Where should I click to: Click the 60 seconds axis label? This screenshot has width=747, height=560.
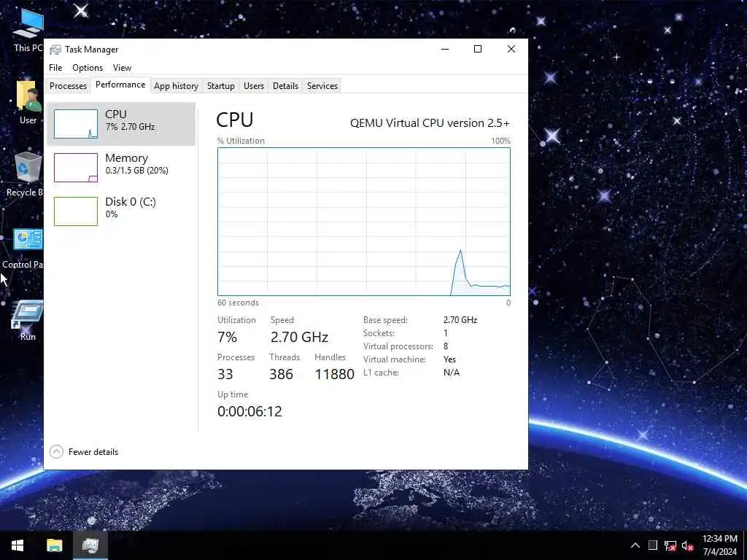click(239, 303)
